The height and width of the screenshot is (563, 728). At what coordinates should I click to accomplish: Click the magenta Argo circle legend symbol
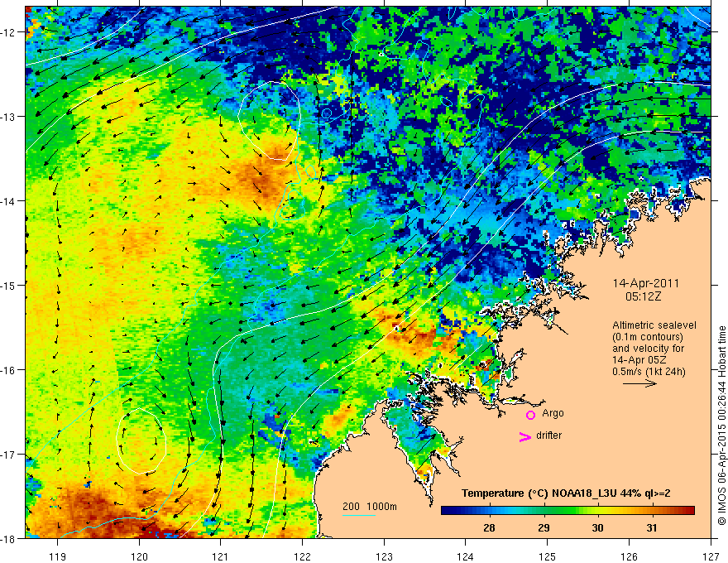(x=530, y=414)
